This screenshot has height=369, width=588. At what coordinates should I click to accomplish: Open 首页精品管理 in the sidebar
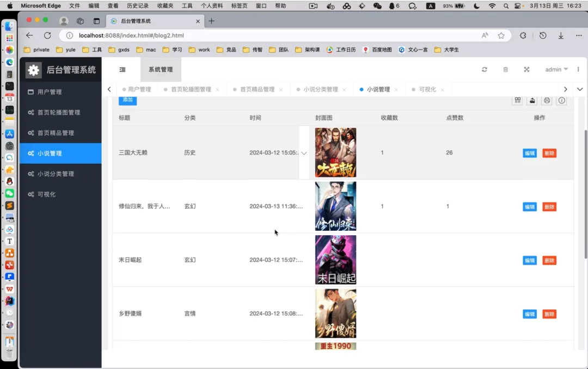60,133
